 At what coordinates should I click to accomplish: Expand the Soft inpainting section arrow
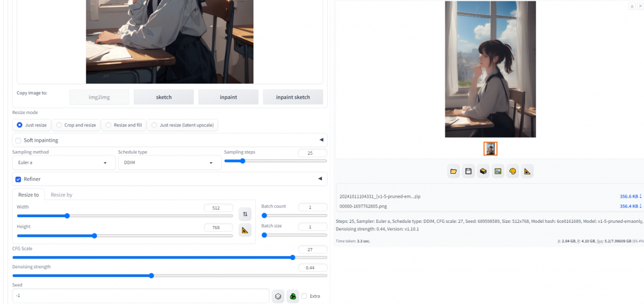click(x=321, y=140)
